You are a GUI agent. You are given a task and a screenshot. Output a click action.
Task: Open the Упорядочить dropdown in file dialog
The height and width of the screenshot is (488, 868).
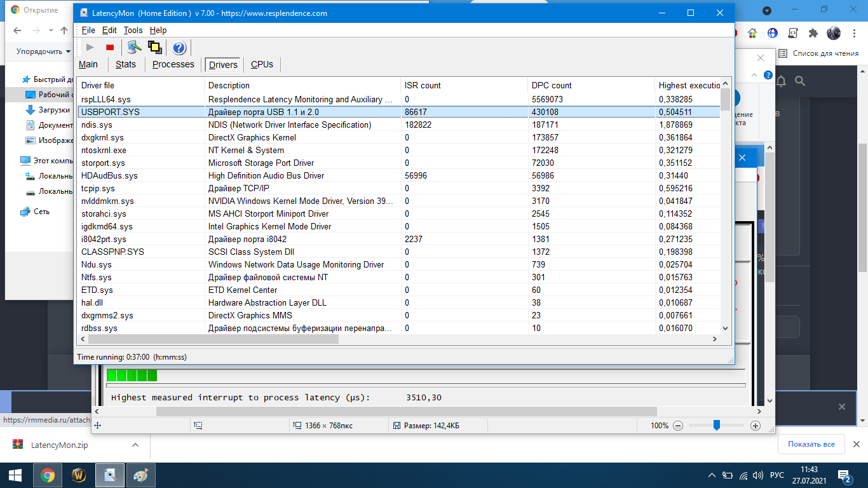coord(43,51)
